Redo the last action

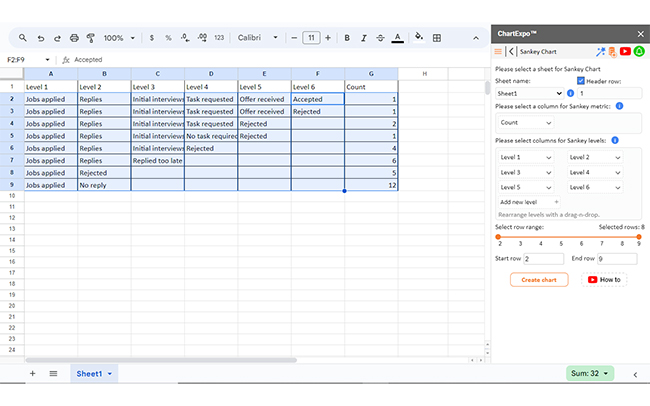tap(57, 38)
